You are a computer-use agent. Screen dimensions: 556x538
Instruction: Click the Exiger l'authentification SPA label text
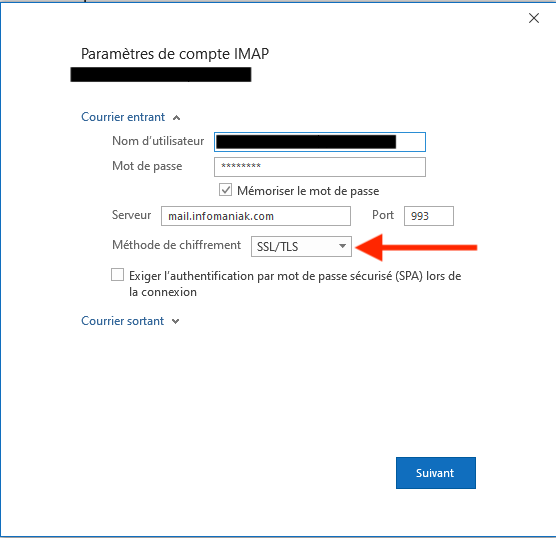click(x=295, y=284)
